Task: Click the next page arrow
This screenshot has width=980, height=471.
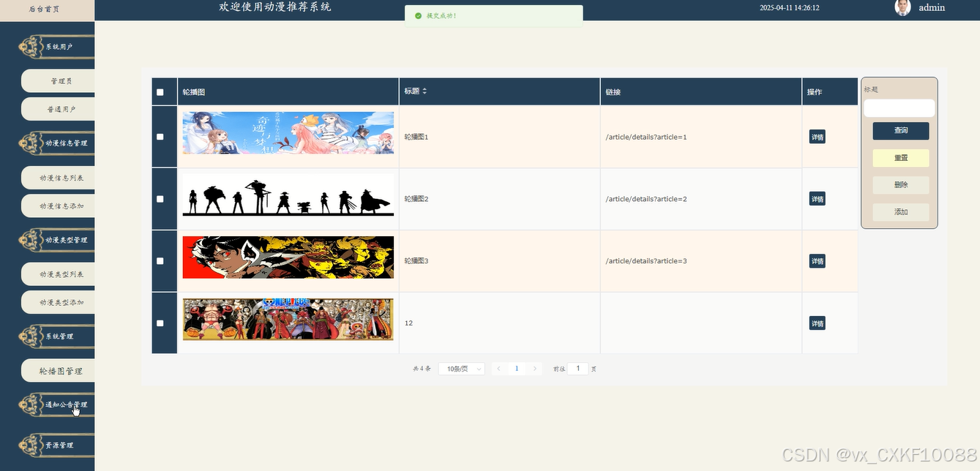Action: (x=535, y=369)
